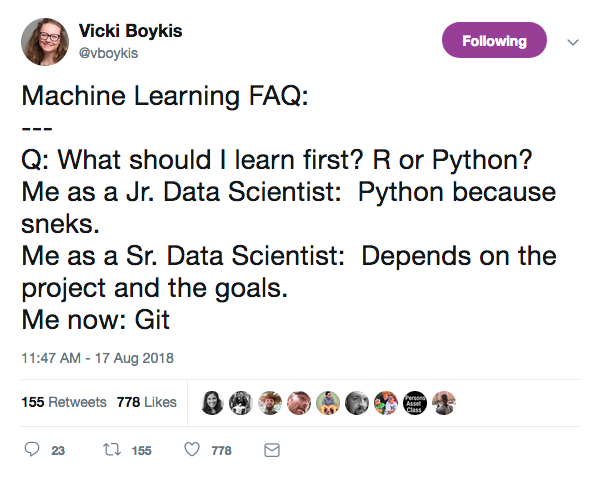Open Vicki Boykis profile picture
The height and width of the screenshot is (478, 605).
tap(45, 42)
